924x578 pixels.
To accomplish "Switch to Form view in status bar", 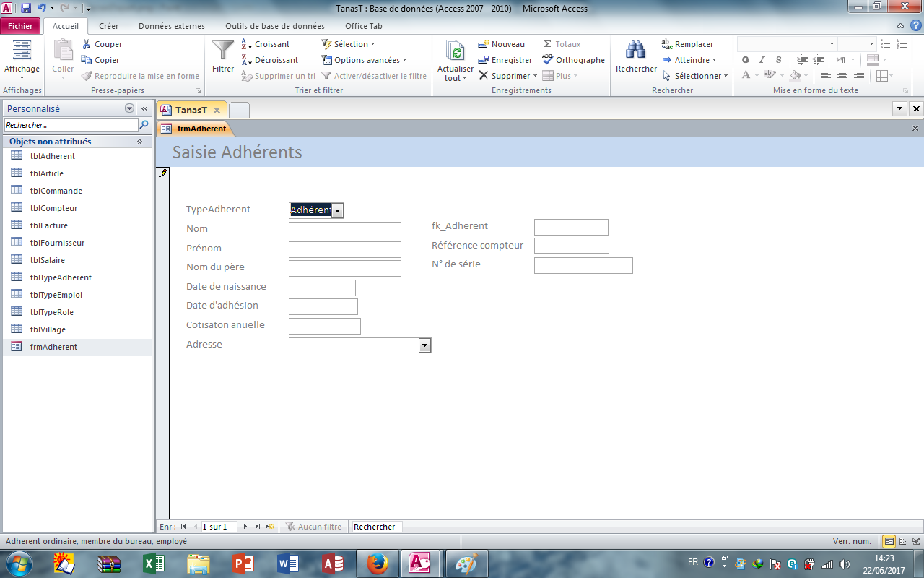I will click(889, 541).
